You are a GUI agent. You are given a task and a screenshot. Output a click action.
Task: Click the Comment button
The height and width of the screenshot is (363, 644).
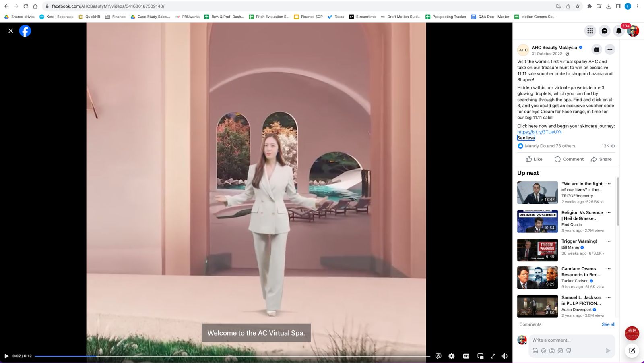[569, 159]
